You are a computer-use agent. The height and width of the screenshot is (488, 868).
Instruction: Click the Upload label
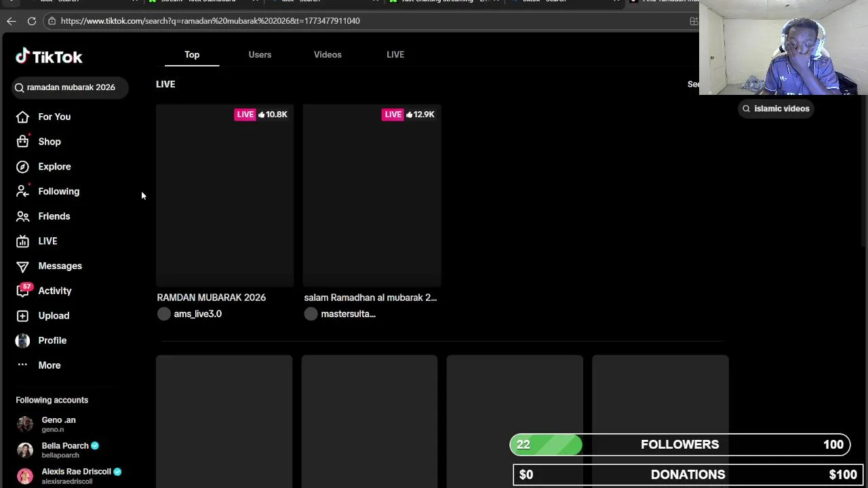(54, 316)
